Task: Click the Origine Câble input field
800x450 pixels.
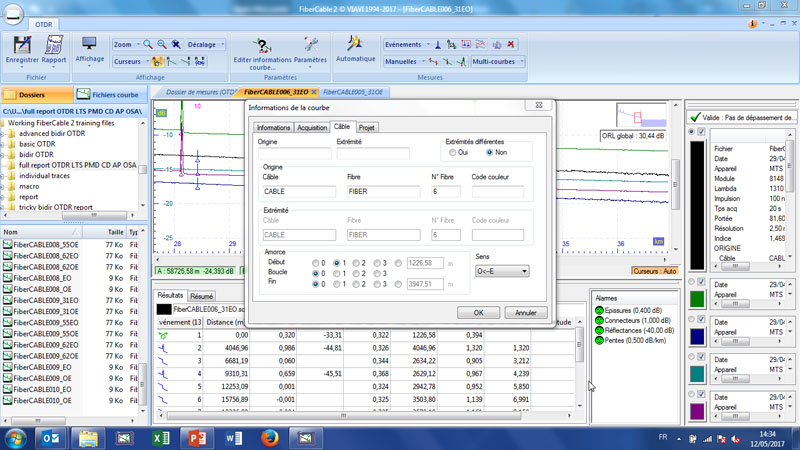Action: coord(299,191)
